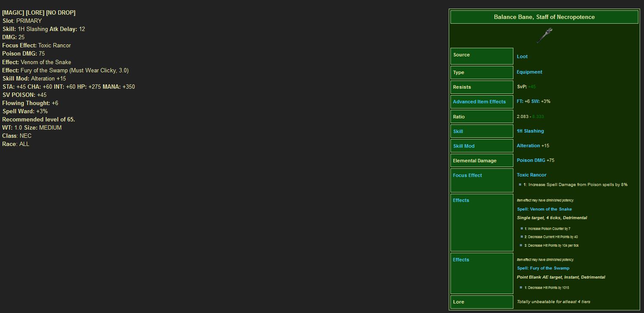The width and height of the screenshot is (644, 313).
Task: Click the Source row label
Action: click(461, 55)
